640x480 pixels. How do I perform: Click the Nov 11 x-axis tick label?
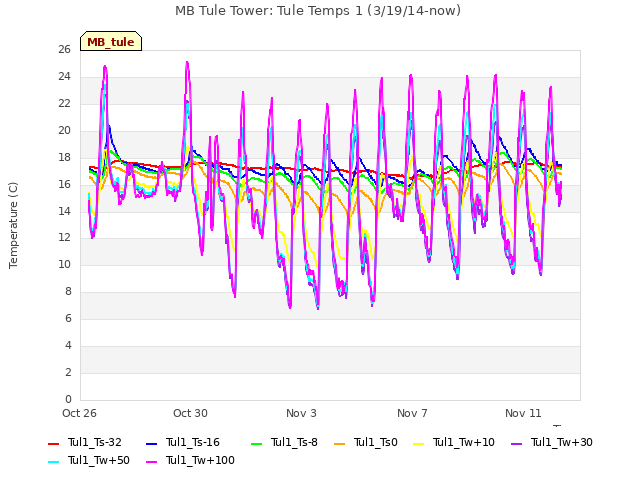523,413
